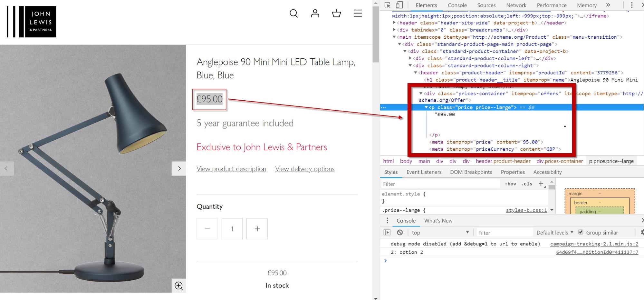
Task: Clear the console with the ban icon
Action: tap(400, 233)
